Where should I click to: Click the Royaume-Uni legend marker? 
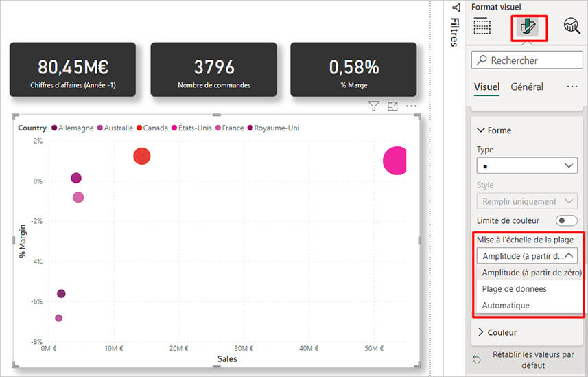tap(250, 128)
